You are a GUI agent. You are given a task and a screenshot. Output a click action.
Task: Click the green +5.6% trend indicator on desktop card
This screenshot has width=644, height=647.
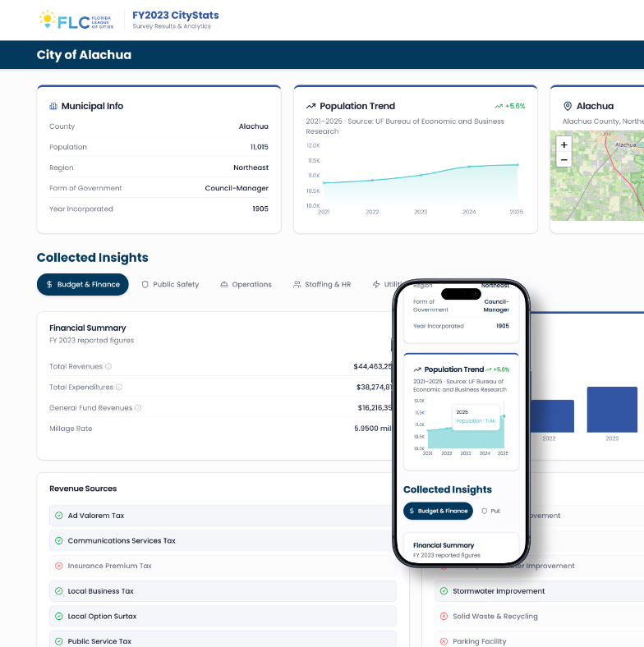510,106
